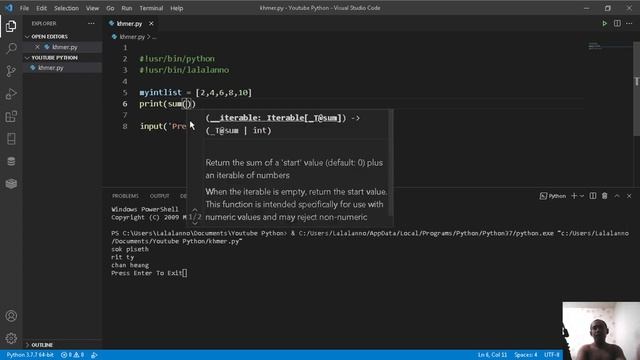The width and height of the screenshot is (640, 360).
Task: Click the signature help popup scrollbar
Action: (391, 162)
